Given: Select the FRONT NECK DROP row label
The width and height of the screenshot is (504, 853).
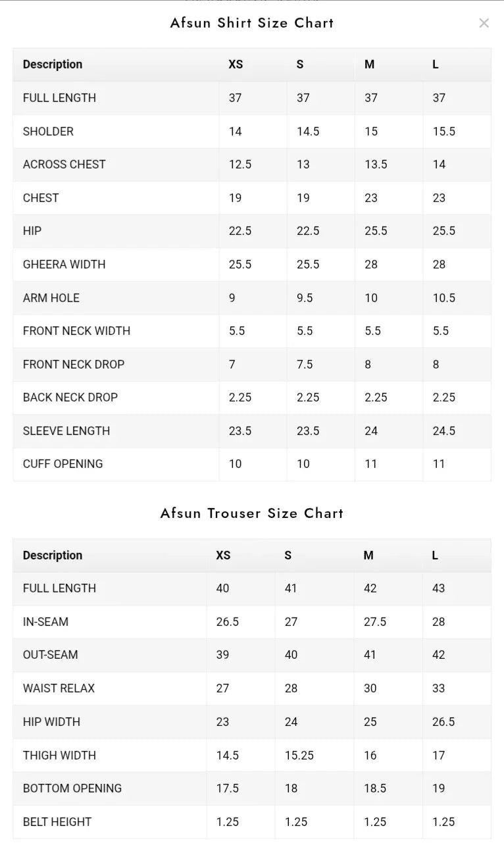Looking at the screenshot, I should pyautogui.click(x=74, y=365).
